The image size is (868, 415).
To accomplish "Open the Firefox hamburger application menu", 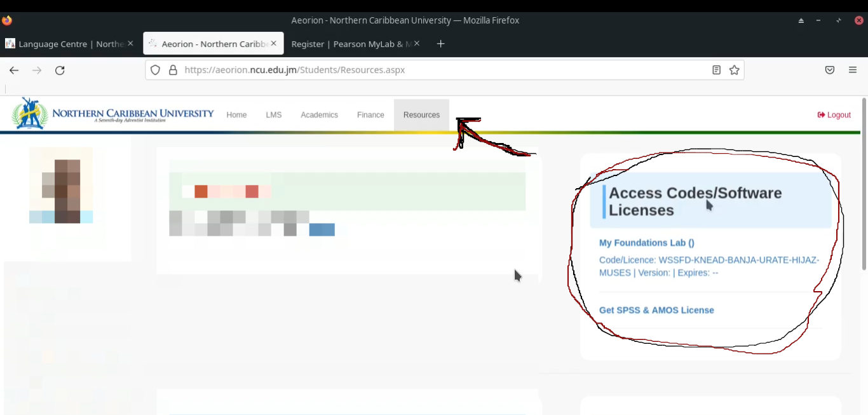I will [852, 70].
